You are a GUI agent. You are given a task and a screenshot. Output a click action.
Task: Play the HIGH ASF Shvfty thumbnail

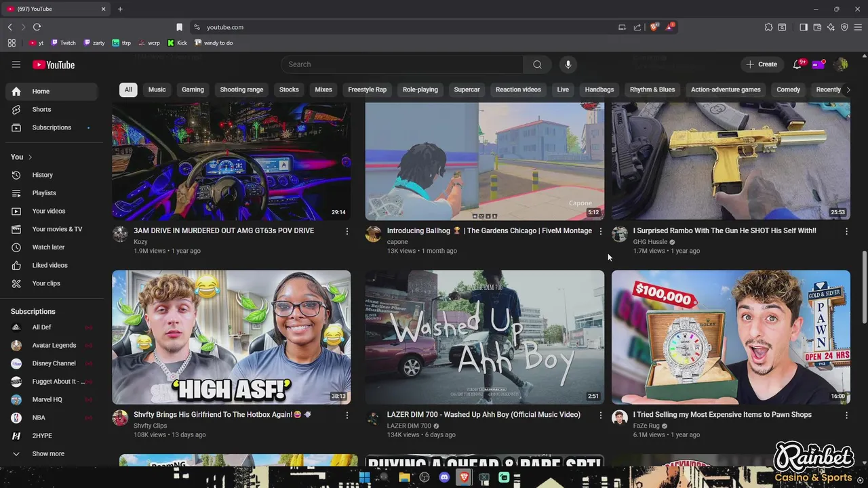(231, 338)
